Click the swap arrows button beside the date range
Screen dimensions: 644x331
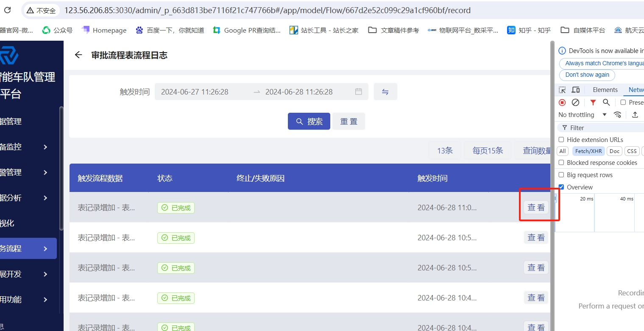click(x=385, y=92)
